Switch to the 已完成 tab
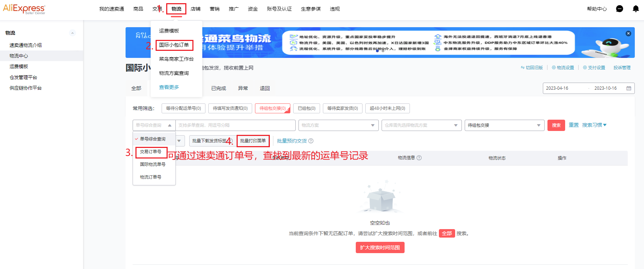The image size is (644, 269). pos(219,88)
